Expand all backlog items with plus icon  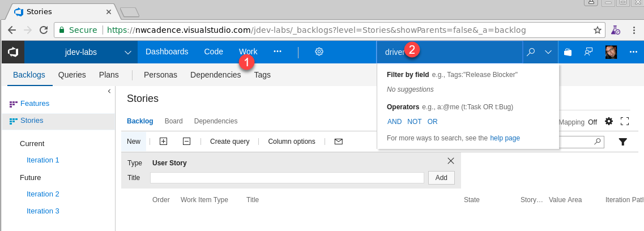coord(164,142)
